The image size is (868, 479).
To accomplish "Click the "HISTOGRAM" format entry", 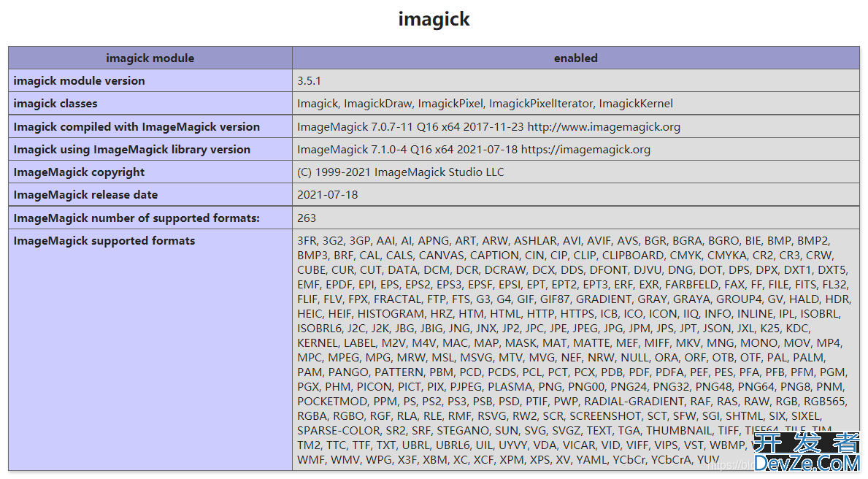I will [391, 314].
